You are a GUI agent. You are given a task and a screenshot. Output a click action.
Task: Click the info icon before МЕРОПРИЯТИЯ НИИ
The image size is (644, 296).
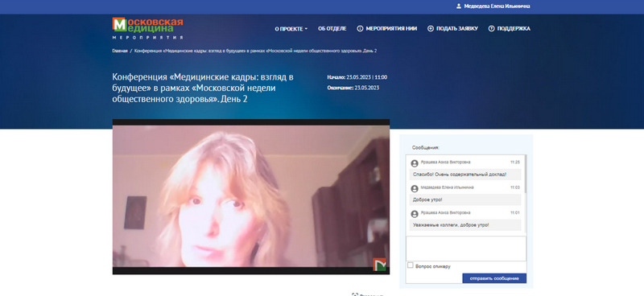pyautogui.click(x=360, y=29)
